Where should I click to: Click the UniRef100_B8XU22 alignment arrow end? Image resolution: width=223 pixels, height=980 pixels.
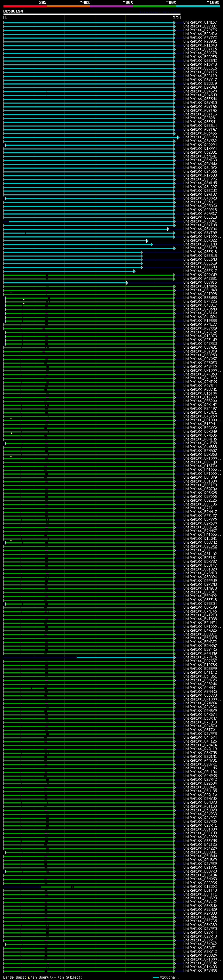click(x=147, y=241)
